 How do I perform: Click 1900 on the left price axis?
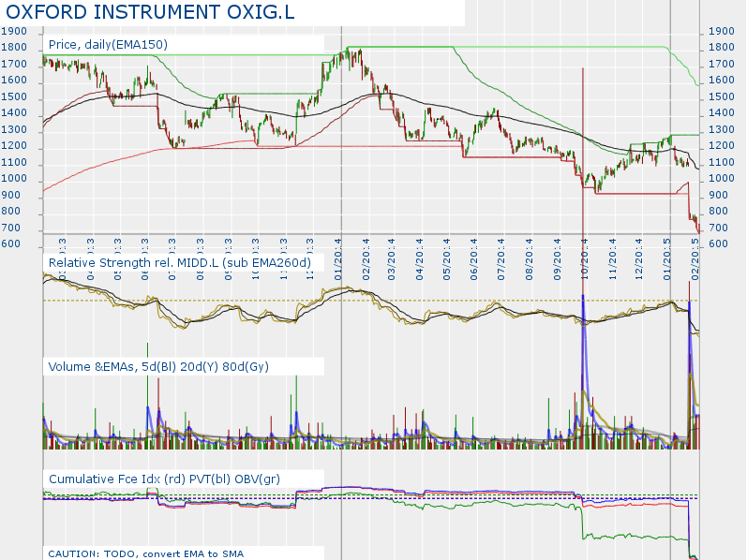point(14,32)
